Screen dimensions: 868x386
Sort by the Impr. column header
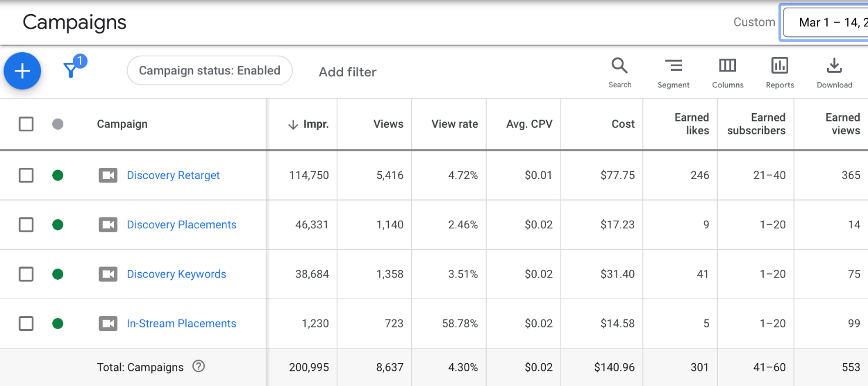(309, 124)
